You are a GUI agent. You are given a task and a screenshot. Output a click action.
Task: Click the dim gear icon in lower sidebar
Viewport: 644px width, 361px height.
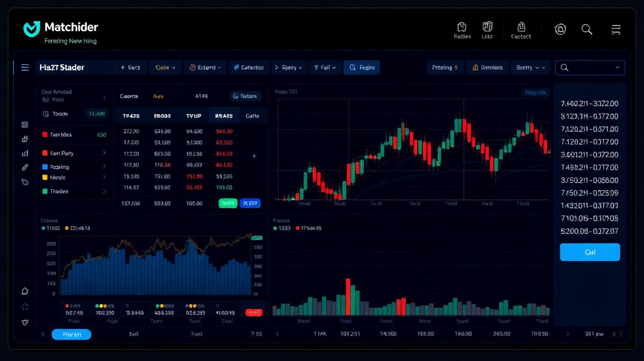(x=25, y=307)
